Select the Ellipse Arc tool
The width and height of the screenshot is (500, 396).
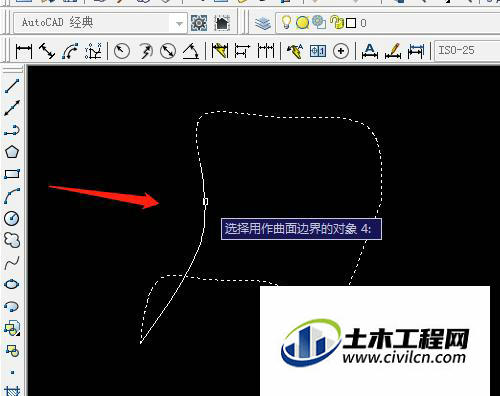[12, 306]
